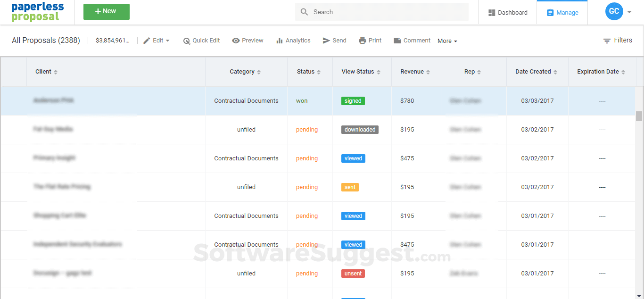
Task: Click the Edit pencil icon
Action: click(x=147, y=41)
